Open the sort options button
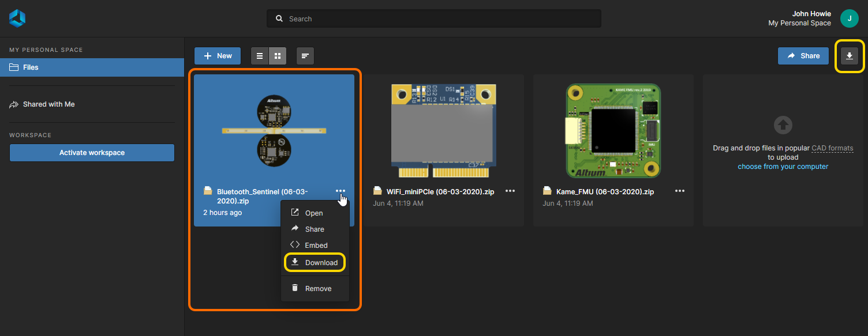This screenshot has width=868, height=336. tap(305, 56)
